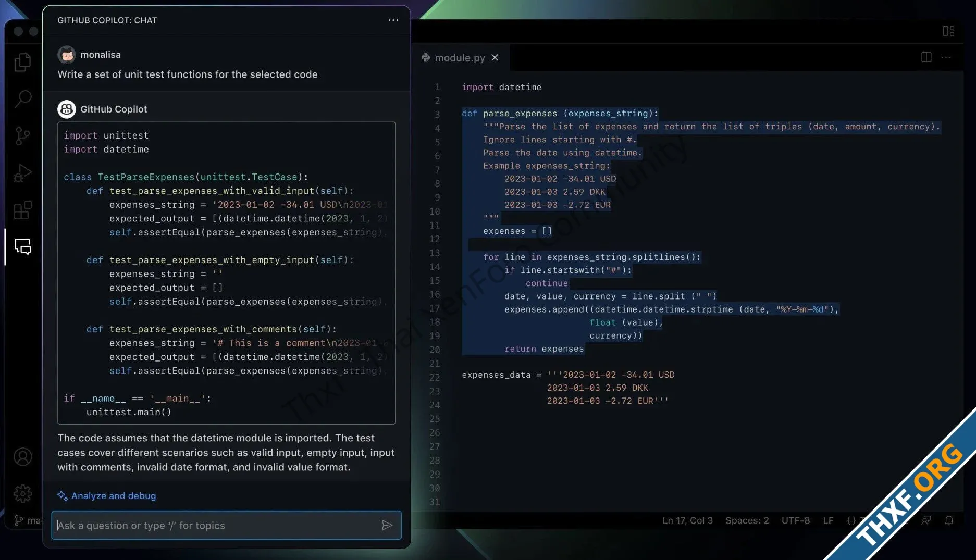Screen dimensions: 976x560
Task: Click 'class TestParseExpenses' line in chat
Action: click(186, 177)
